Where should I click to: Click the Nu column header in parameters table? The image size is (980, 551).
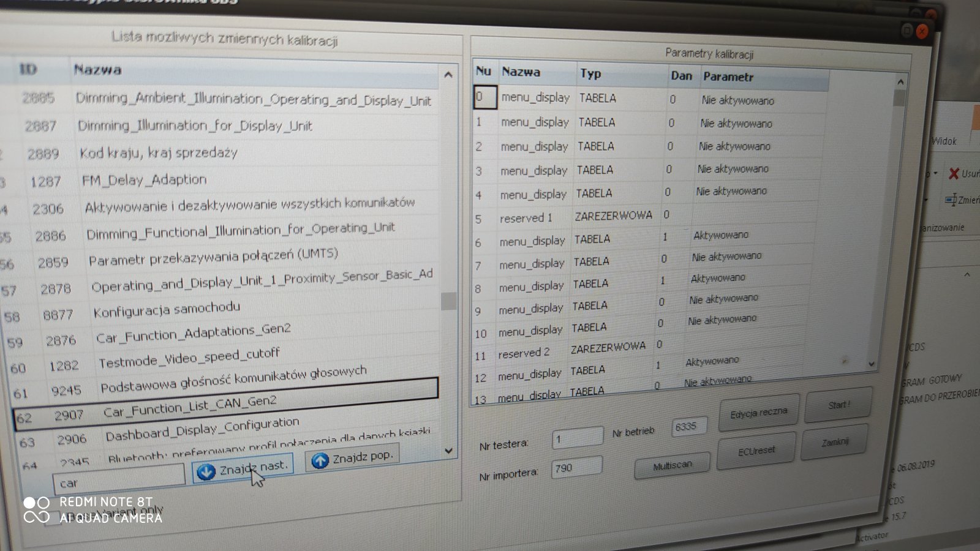pos(484,71)
